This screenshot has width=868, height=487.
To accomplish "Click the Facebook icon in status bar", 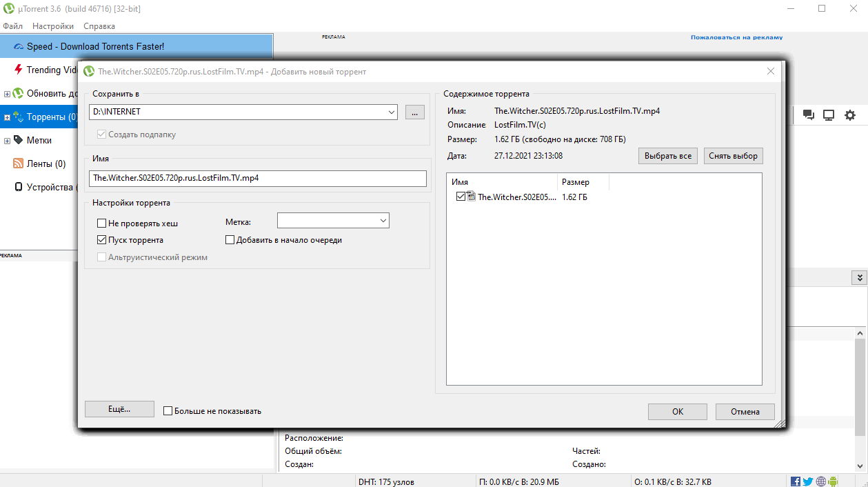I will (x=796, y=481).
